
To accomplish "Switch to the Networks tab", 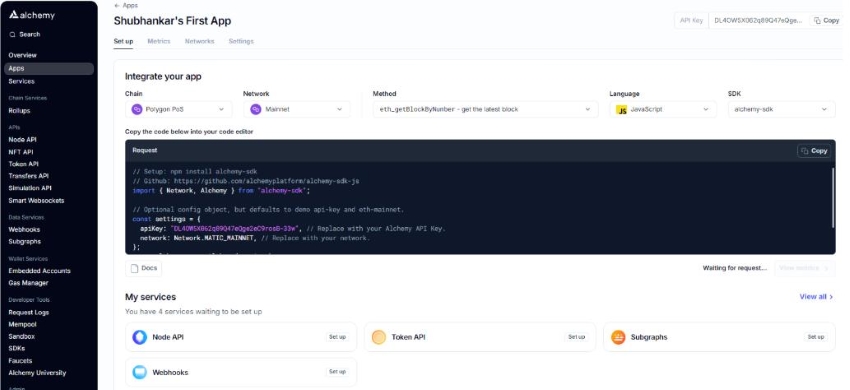I will click(199, 41).
